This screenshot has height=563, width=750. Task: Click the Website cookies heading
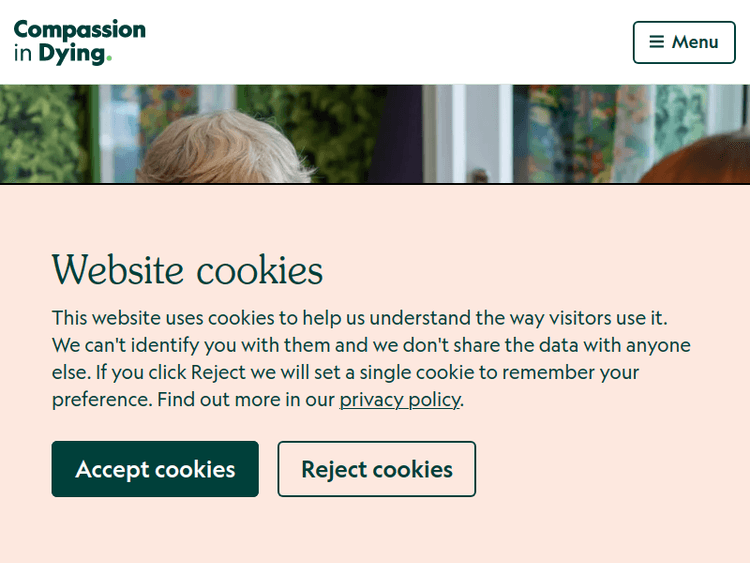click(187, 270)
